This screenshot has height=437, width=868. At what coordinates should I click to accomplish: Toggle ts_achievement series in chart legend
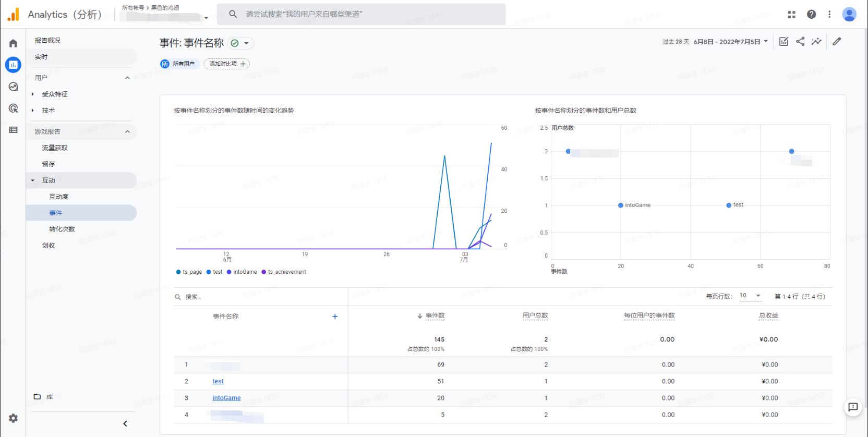tap(284, 272)
